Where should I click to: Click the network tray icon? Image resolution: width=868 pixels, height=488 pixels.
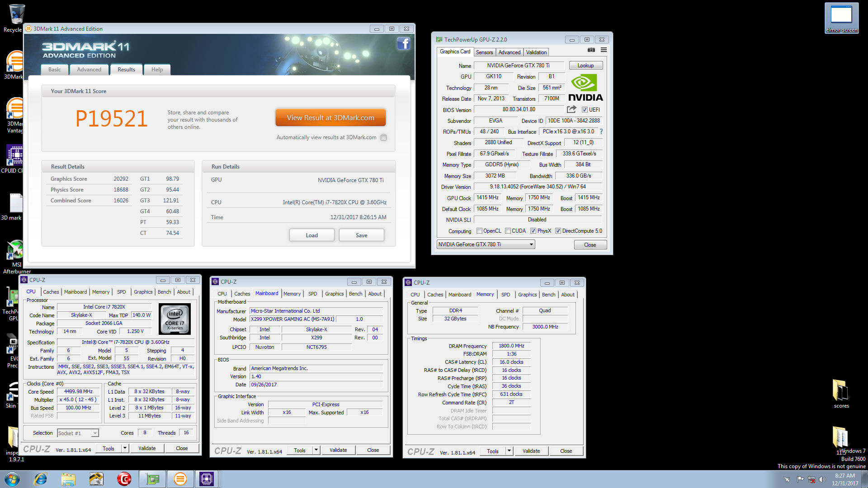pyautogui.click(x=811, y=479)
